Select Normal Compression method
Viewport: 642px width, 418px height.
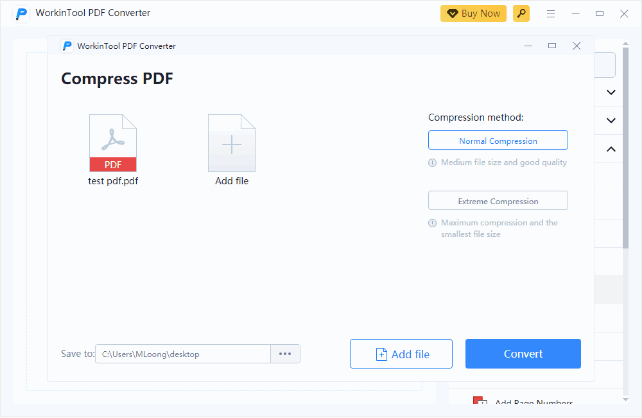click(x=498, y=140)
